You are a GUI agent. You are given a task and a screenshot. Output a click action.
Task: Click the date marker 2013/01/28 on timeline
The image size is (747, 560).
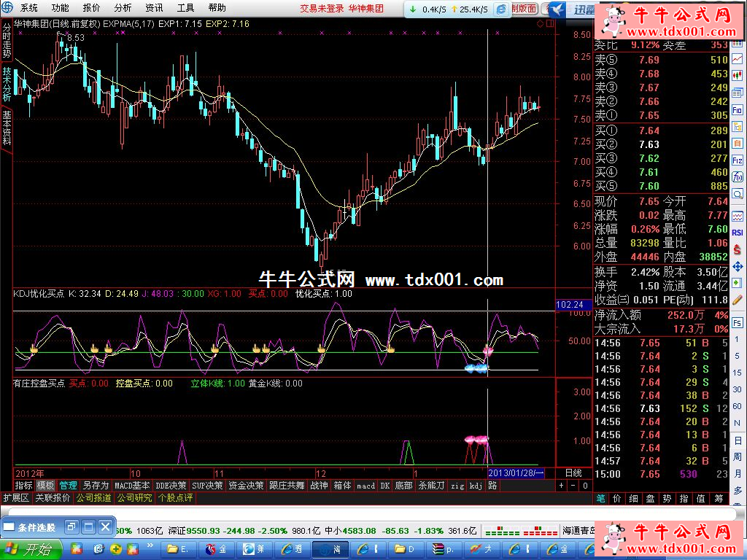click(516, 472)
